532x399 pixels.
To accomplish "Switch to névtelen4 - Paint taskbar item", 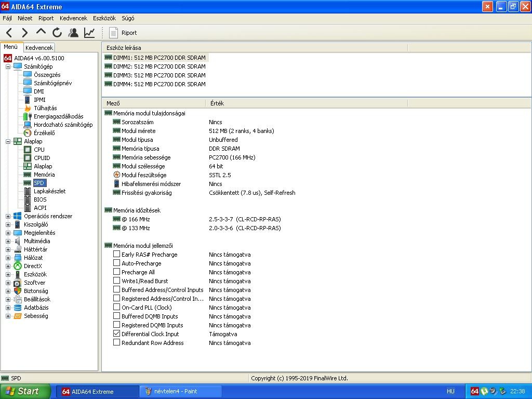I will (180, 391).
